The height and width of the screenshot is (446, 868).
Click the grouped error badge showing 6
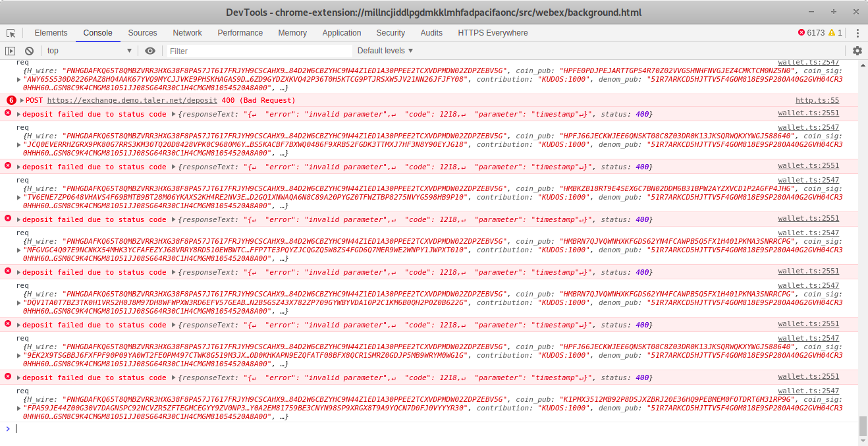[x=11, y=100]
